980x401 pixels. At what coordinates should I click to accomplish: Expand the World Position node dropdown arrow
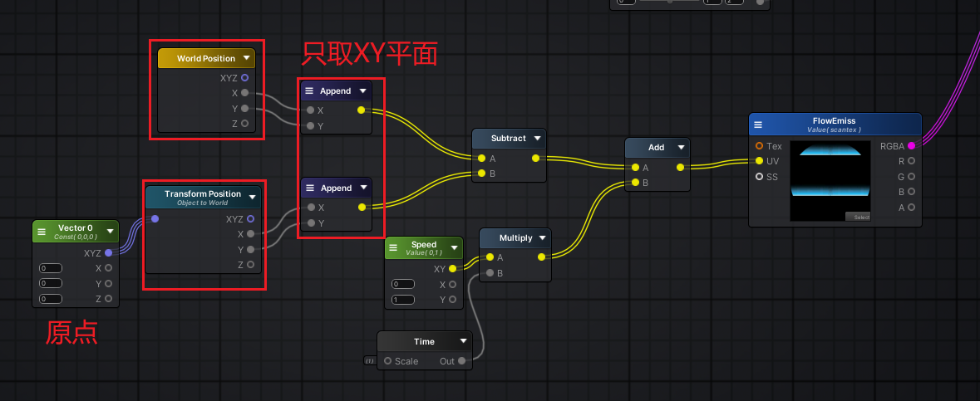click(x=247, y=59)
